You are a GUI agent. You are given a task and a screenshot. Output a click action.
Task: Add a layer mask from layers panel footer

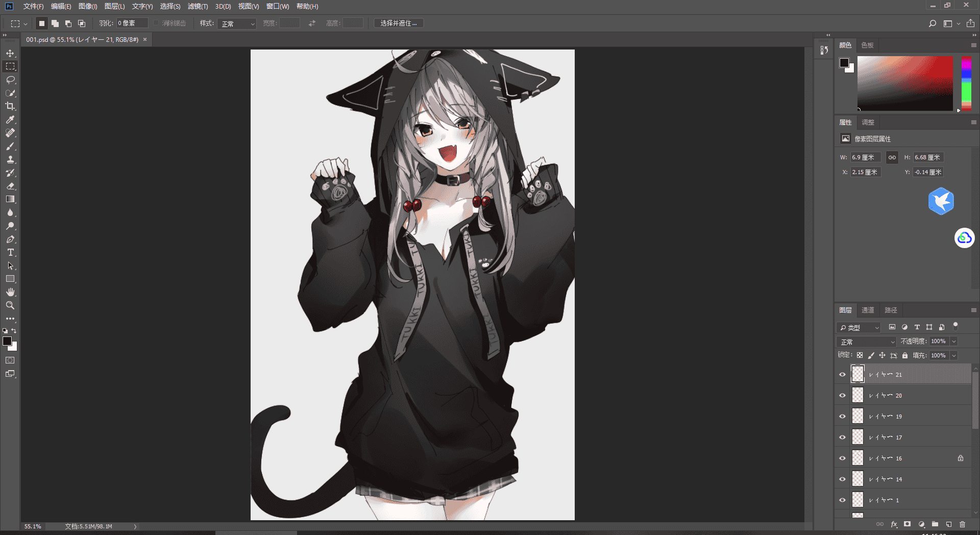pyautogui.click(x=907, y=524)
